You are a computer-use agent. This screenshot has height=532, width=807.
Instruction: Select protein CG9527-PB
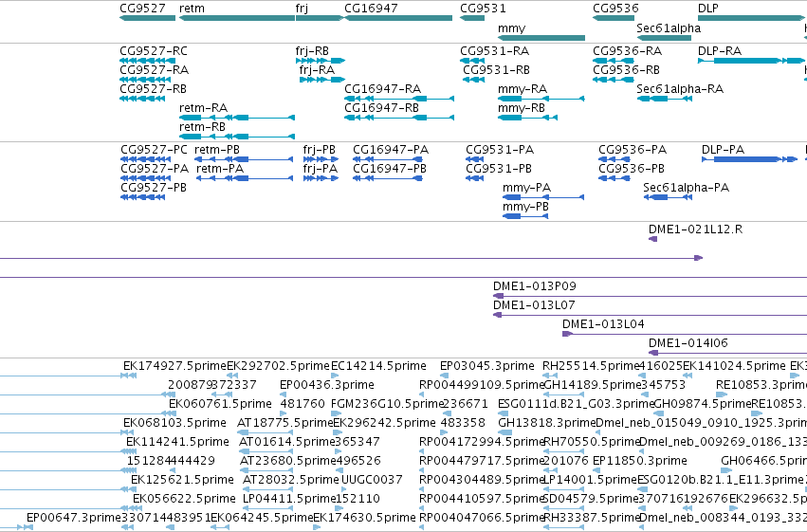(x=142, y=197)
